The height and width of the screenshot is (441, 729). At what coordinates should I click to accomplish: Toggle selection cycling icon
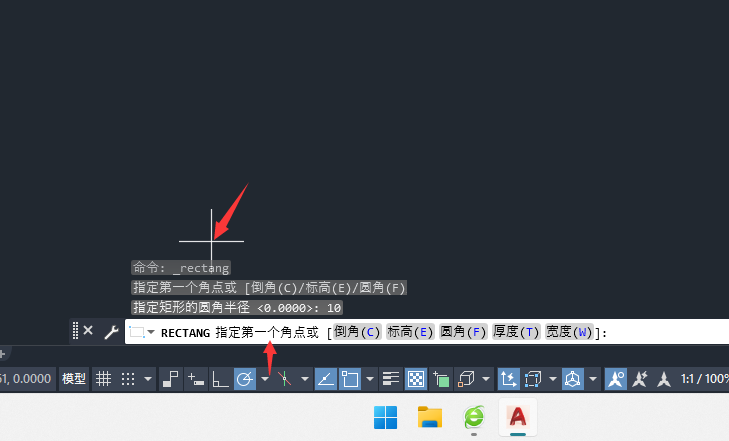[441, 379]
